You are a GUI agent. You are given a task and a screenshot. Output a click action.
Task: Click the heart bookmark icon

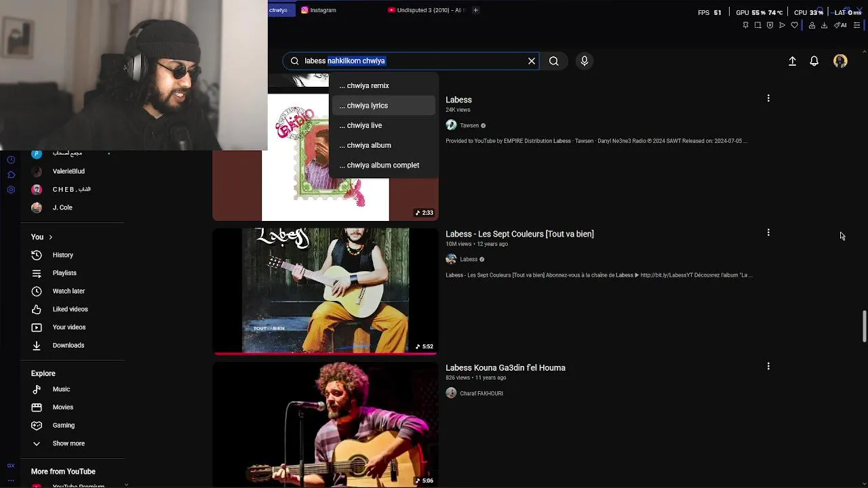[795, 25]
